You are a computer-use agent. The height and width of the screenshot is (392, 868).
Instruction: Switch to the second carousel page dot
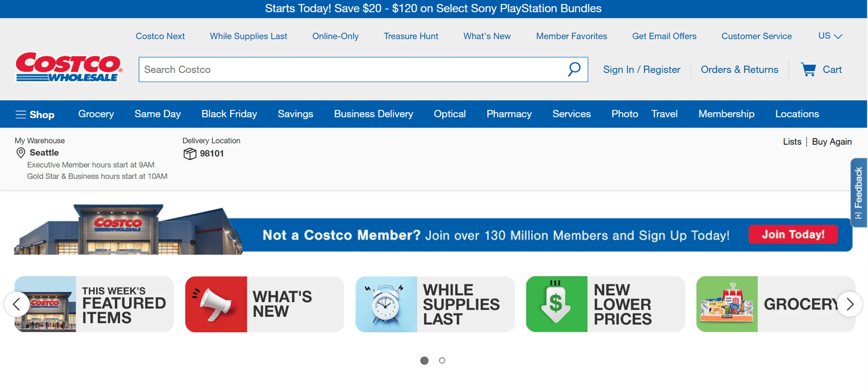click(x=442, y=361)
